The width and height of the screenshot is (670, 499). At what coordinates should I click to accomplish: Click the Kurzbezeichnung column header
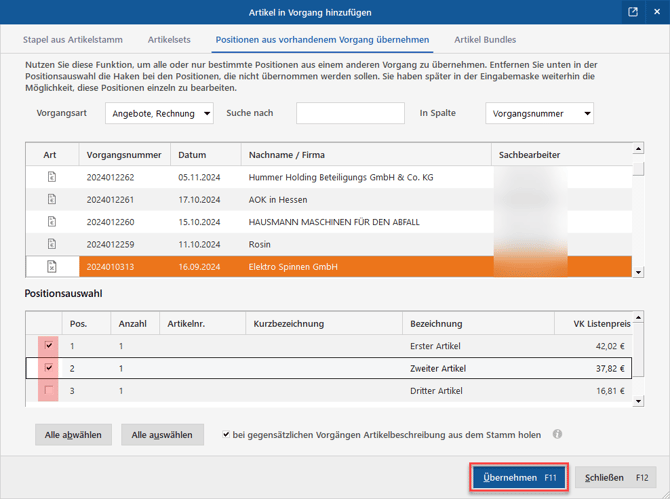pos(324,323)
